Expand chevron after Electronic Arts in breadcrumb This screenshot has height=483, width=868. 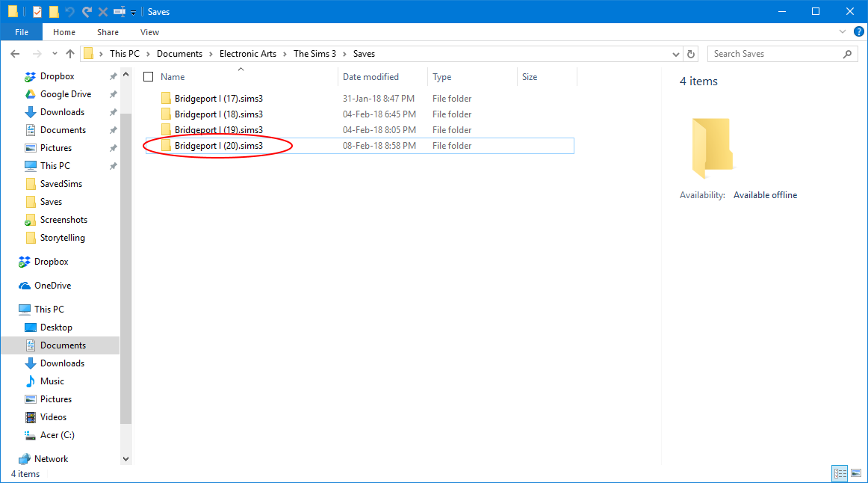click(285, 54)
